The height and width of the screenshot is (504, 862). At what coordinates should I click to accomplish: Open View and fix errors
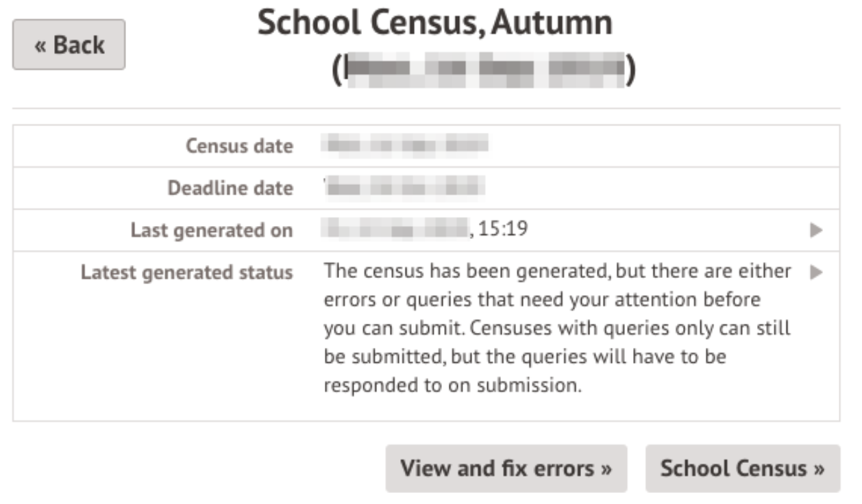(x=506, y=468)
